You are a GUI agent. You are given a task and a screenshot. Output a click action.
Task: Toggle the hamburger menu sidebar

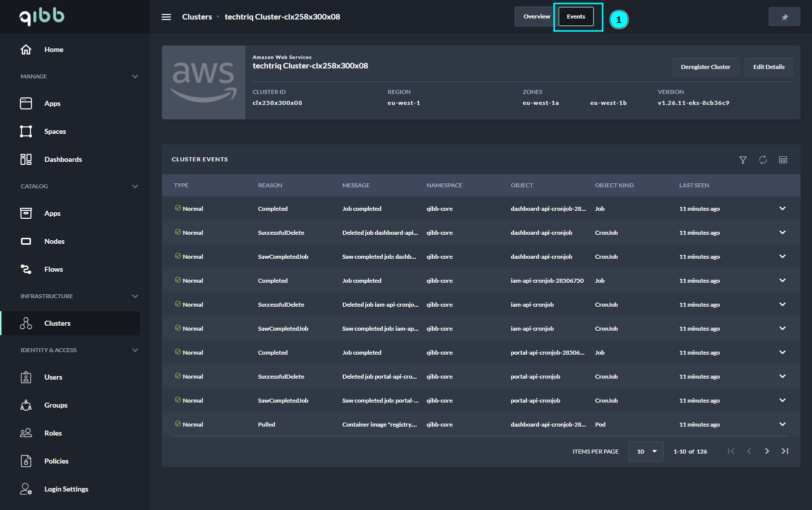pyautogui.click(x=166, y=17)
